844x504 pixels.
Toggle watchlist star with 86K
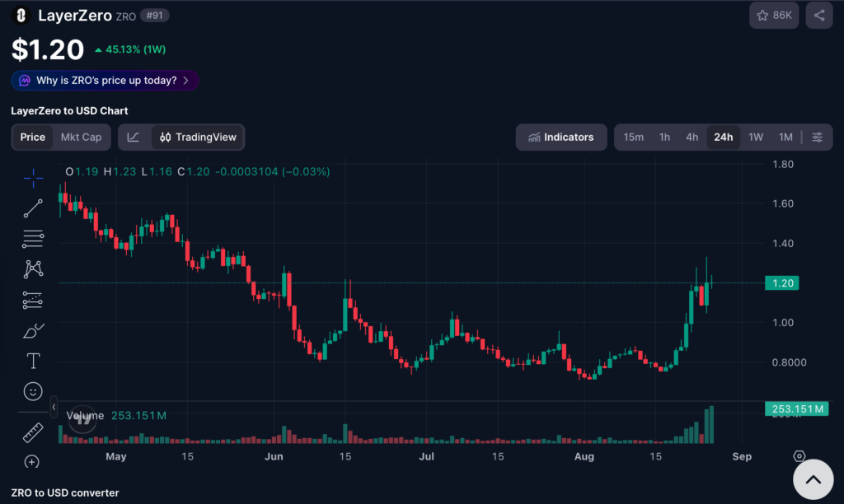click(774, 15)
